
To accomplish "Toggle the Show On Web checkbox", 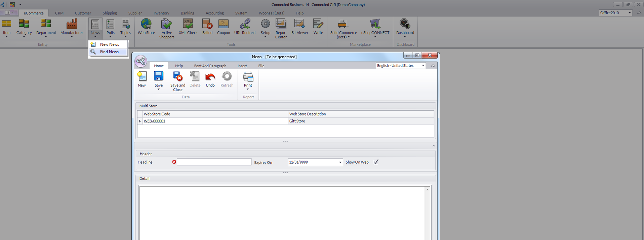I will [x=376, y=162].
